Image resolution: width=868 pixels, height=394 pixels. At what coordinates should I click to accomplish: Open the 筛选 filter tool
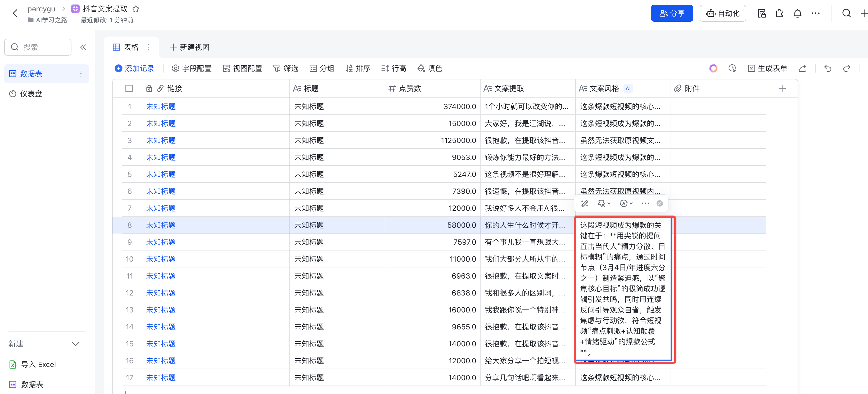tap(286, 68)
